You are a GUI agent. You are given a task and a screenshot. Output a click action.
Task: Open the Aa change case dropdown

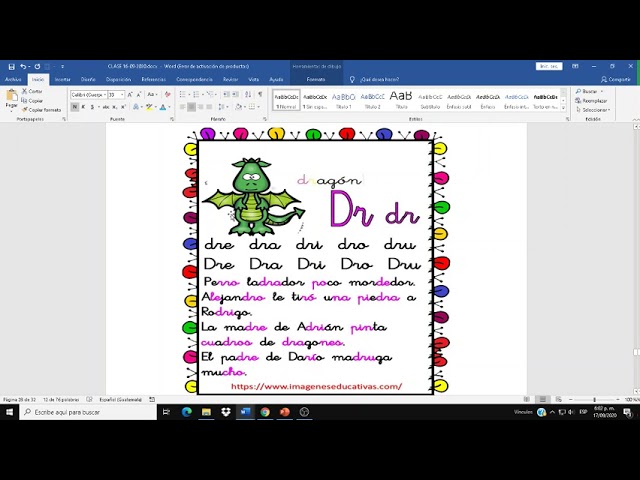(x=152, y=95)
